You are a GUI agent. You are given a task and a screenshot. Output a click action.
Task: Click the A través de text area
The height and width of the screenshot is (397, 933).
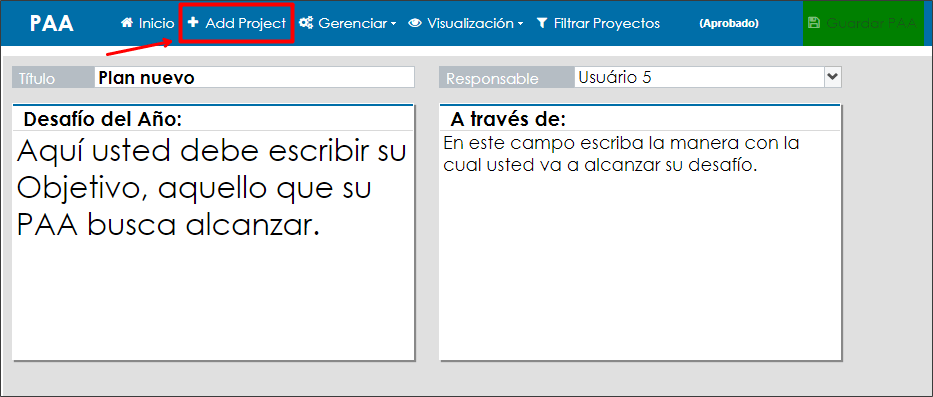640,245
